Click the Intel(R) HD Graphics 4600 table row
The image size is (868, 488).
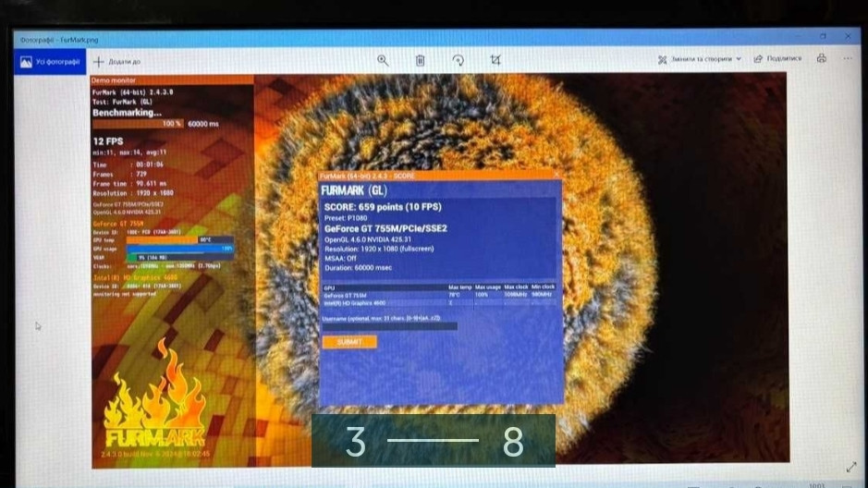[439, 302]
